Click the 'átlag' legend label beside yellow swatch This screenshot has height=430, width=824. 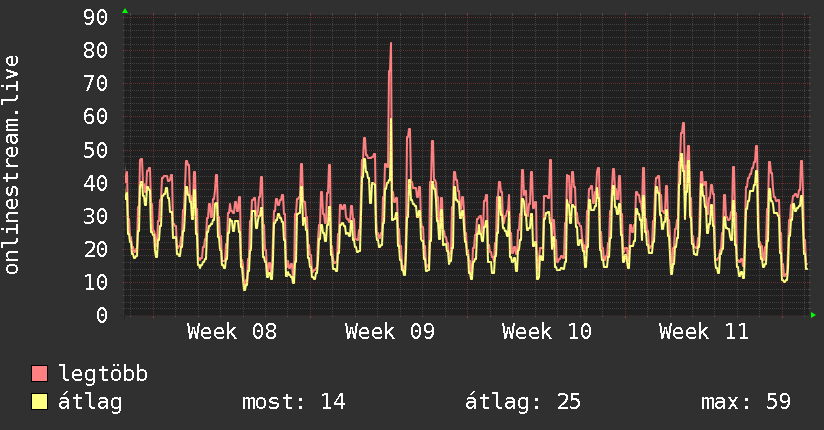click(x=90, y=402)
